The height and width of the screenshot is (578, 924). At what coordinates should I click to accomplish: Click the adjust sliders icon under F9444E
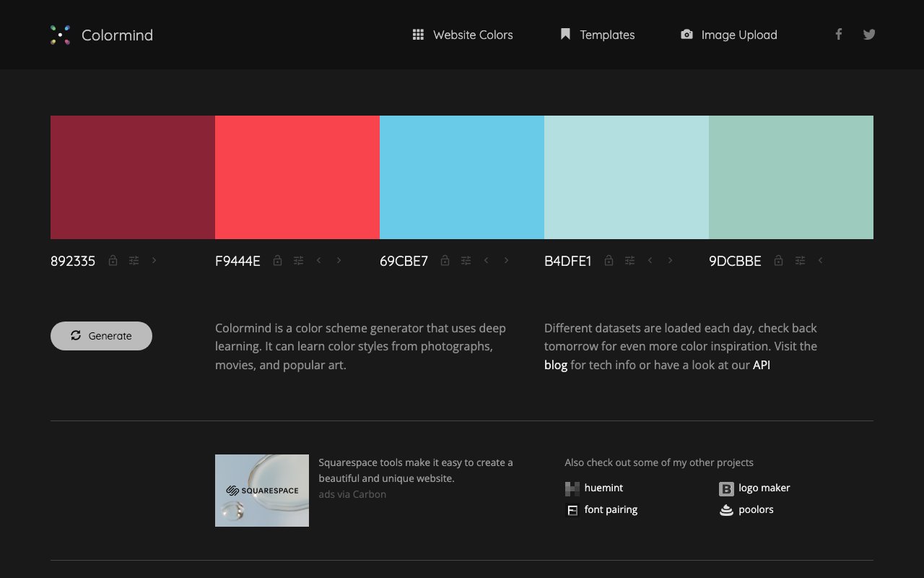(x=298, y=260)
